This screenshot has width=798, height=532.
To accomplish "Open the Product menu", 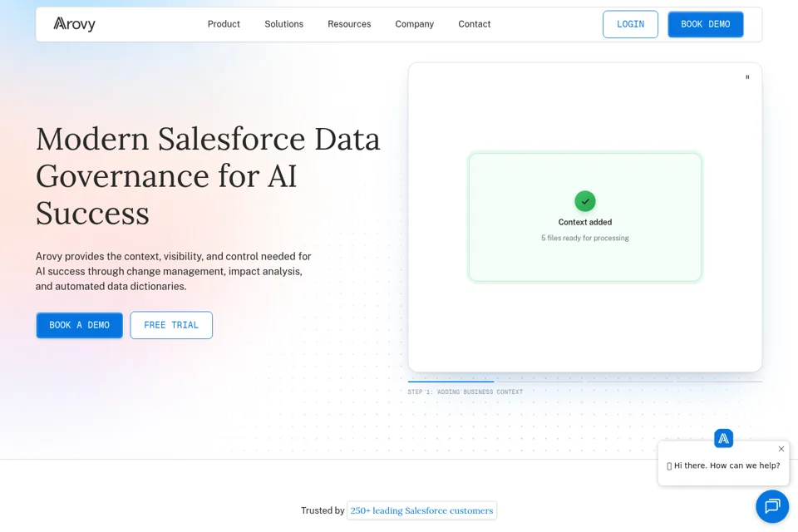I will [x=224, y=24].
